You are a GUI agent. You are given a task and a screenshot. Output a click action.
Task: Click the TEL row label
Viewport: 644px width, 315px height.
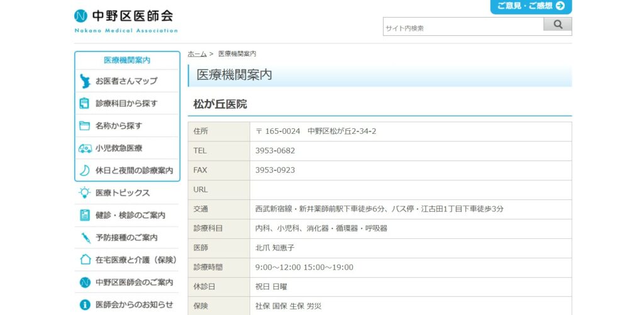[x=200, y=151]
